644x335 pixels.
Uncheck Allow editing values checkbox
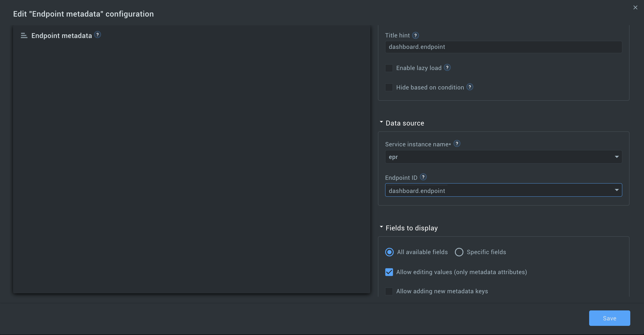point(389,272)
